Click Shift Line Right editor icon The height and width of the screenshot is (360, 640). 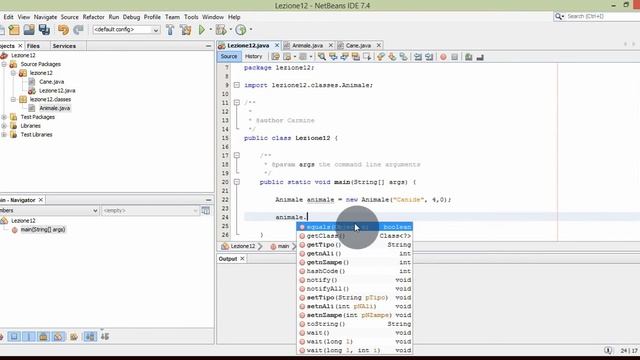pos(429,57)
